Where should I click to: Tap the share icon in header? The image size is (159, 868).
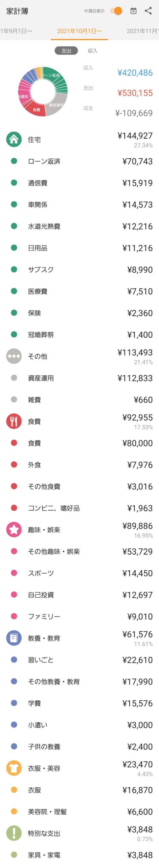point(148,11)
